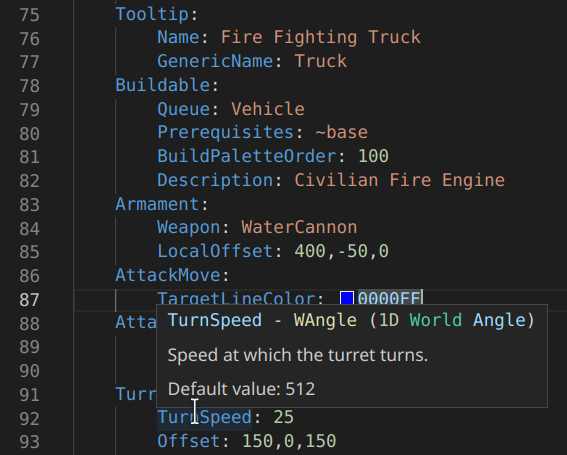Click line number 83 beside Armament
The image size is (567, 455).
29,205
